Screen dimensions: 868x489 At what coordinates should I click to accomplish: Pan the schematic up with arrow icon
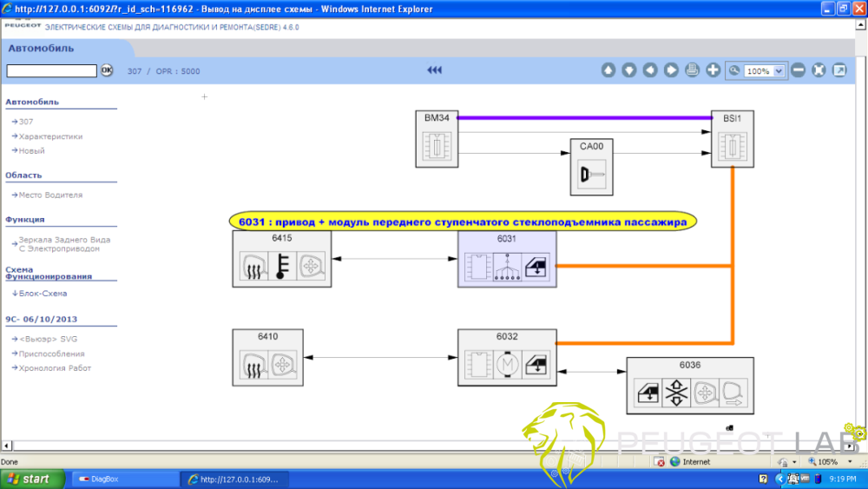608,70
